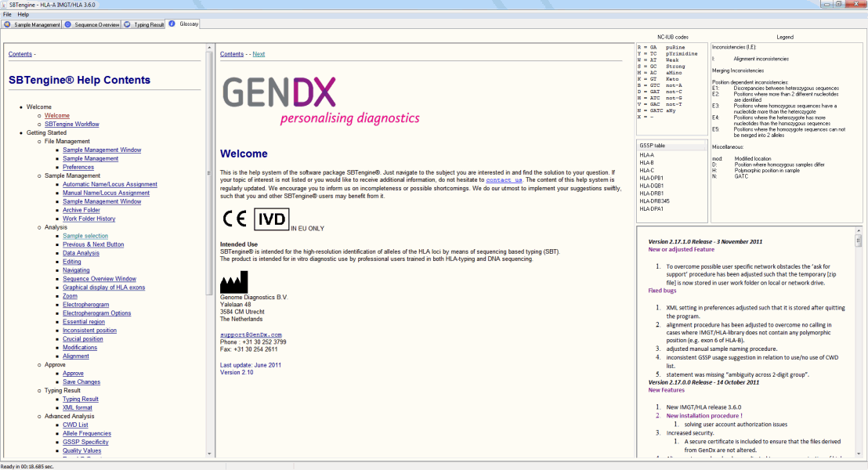Screen dimensions: 868x470
Task: Open the XML format link
Action: 78,408
